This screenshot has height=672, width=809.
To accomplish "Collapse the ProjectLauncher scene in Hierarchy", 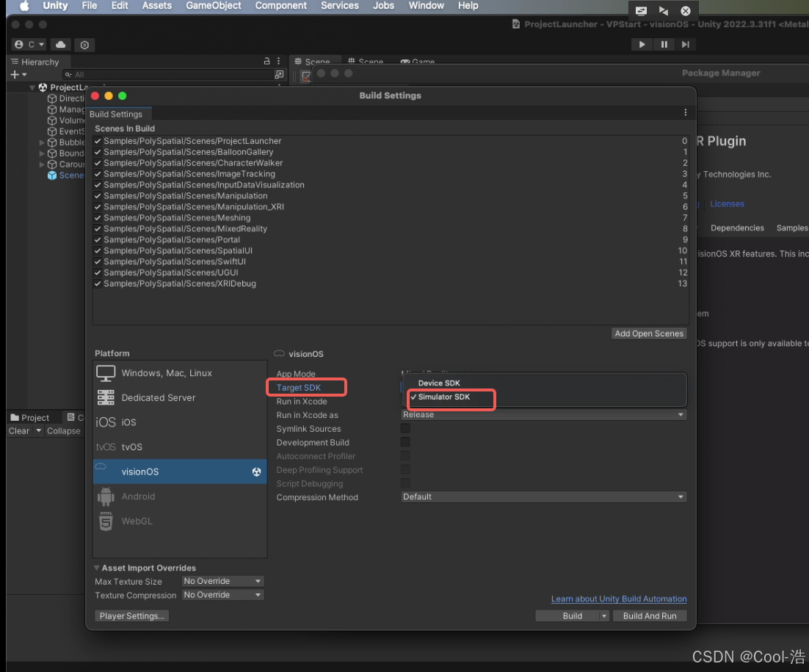I will 32,87.
